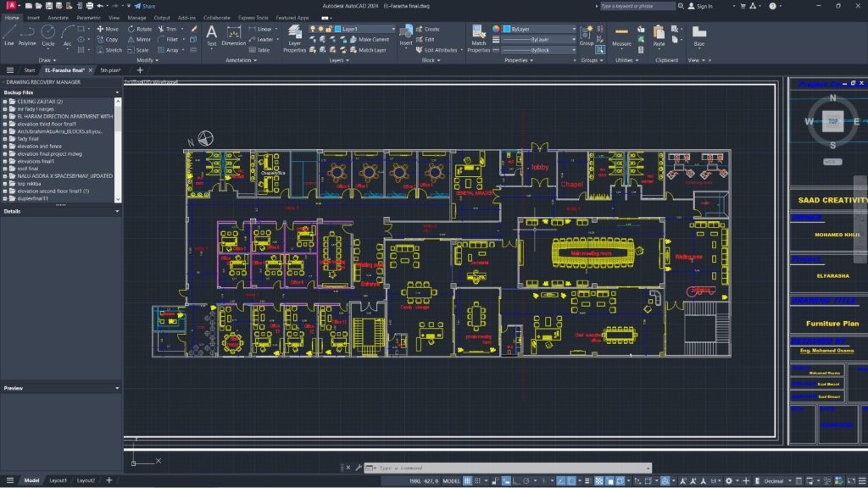
Task: Toggle MODEL space button in status bar
Action: [451, 481]
